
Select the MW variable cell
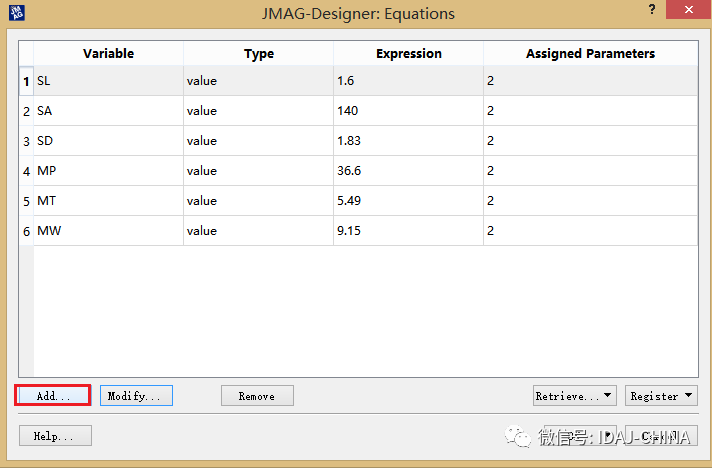click(109, 231)
